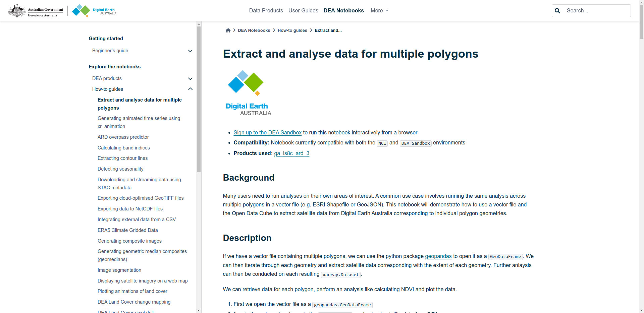Open the geopandas package link
Viewport: 644px width, 313px height.
coord(438,256)
